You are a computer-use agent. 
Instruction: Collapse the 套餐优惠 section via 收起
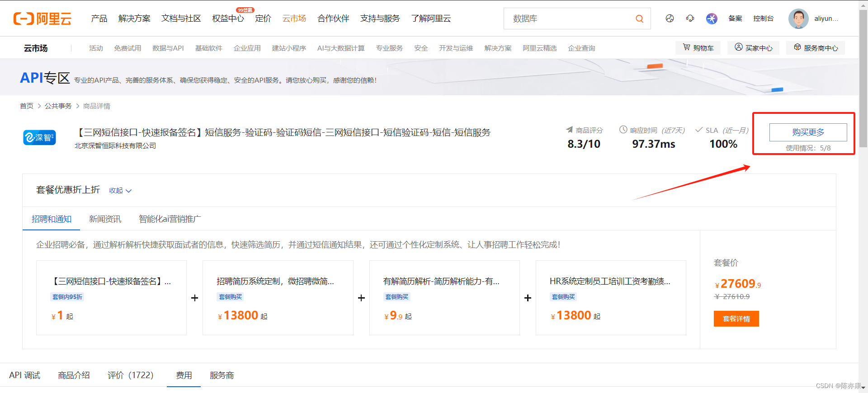pos(120,190)
